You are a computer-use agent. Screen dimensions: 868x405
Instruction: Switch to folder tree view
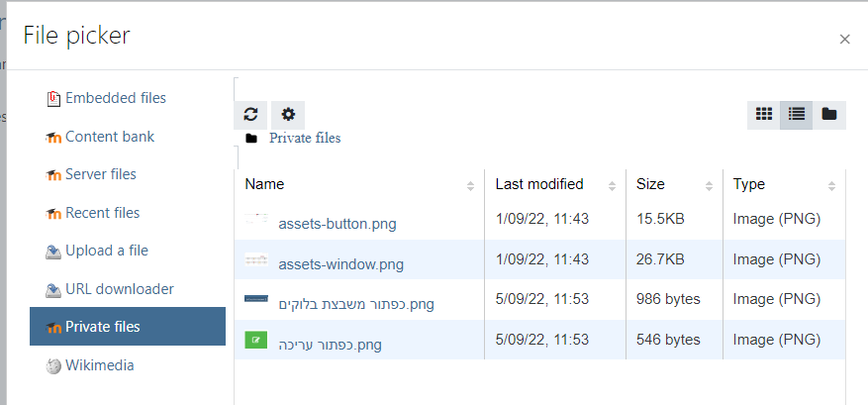[829, 114]
